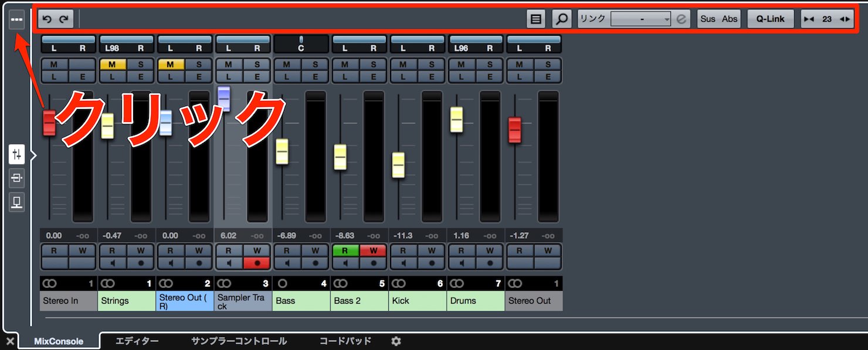Open channel settings E on Strings
Image resolution: width=868 pixels, height=350 pixels.
[140, 77]
